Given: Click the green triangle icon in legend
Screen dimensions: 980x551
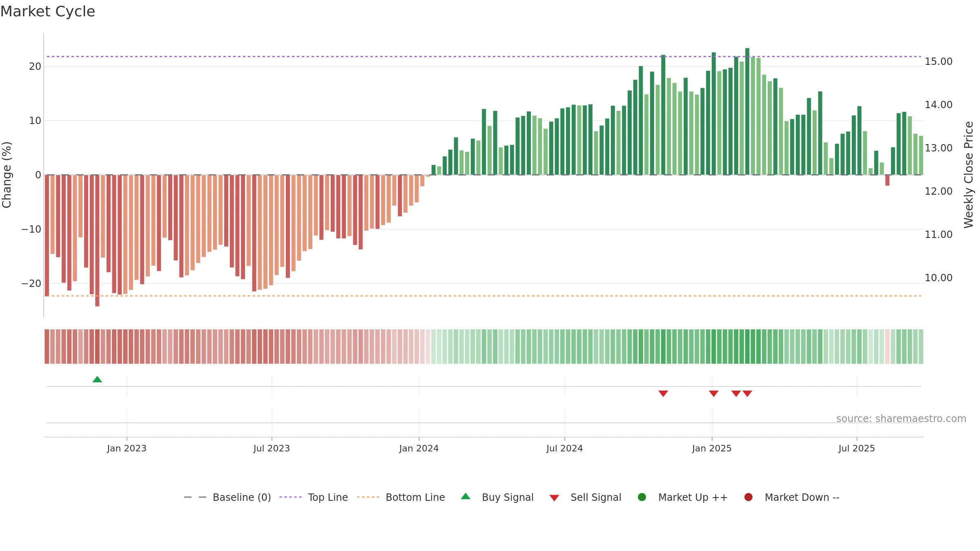Looking at the screenshot, I should click(465, 496).
